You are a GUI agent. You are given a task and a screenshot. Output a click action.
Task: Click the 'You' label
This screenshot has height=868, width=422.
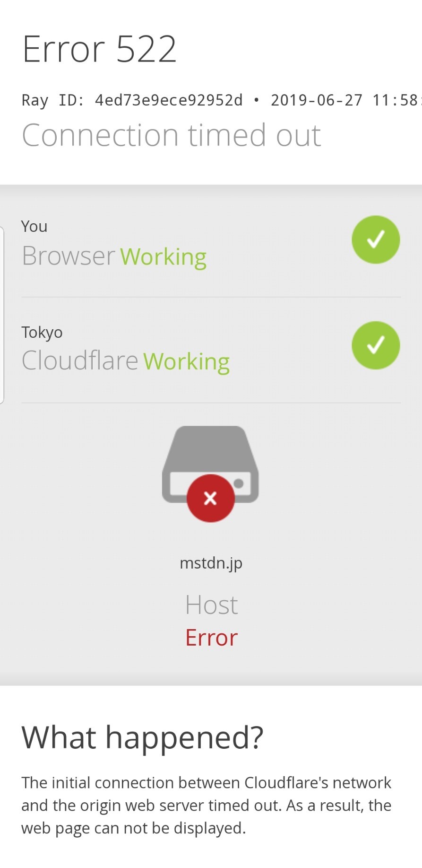pos(34,227)
